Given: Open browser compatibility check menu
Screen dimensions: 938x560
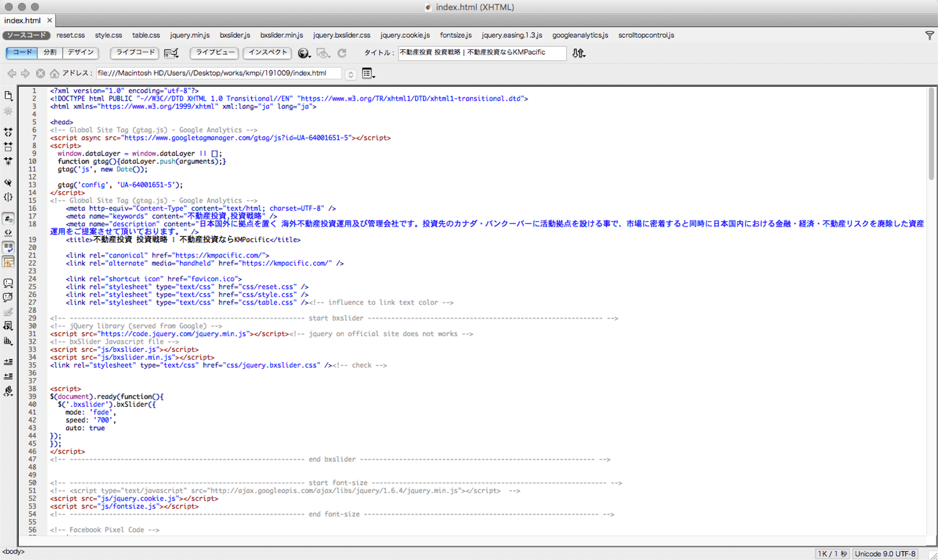Looking at the screenshot, I should click(x=171, y=53).
